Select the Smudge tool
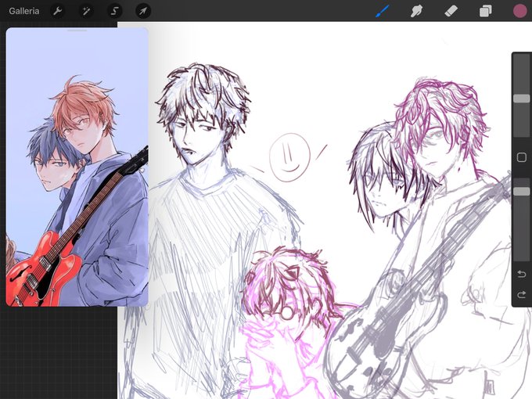This screenshot has width=532, height=399. (x=416, y=11)
